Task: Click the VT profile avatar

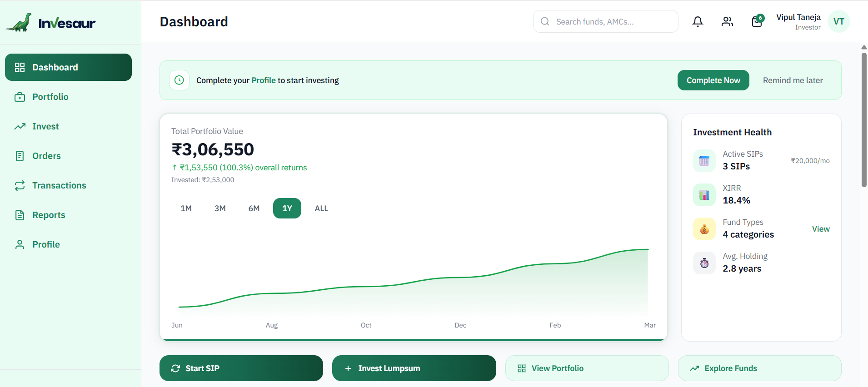Action: (x=838, y=21)
